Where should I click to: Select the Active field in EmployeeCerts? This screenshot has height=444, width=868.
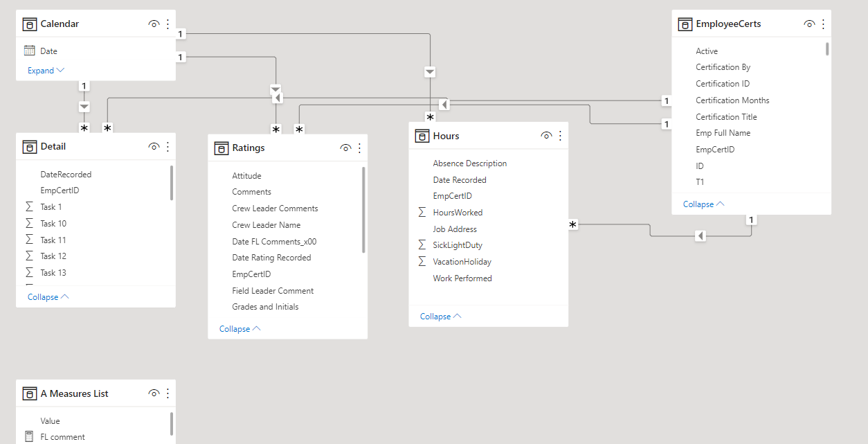click(x=707, y=51)
